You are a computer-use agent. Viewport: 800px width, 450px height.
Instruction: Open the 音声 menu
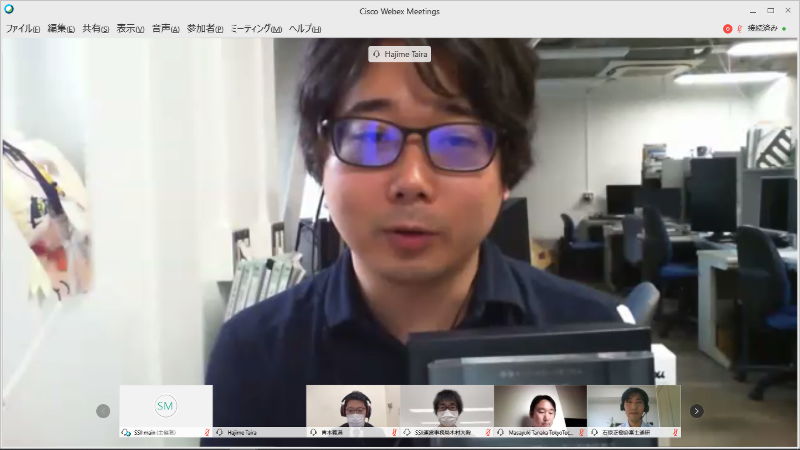165,29
